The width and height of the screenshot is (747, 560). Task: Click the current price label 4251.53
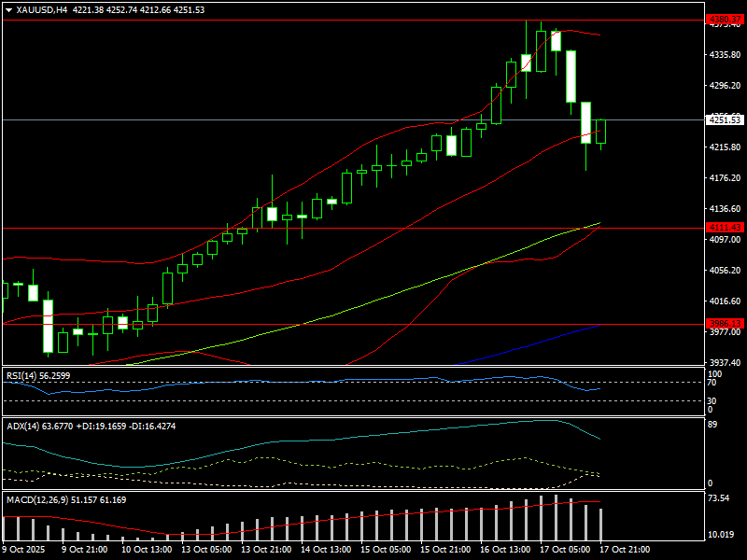[725, 119]
